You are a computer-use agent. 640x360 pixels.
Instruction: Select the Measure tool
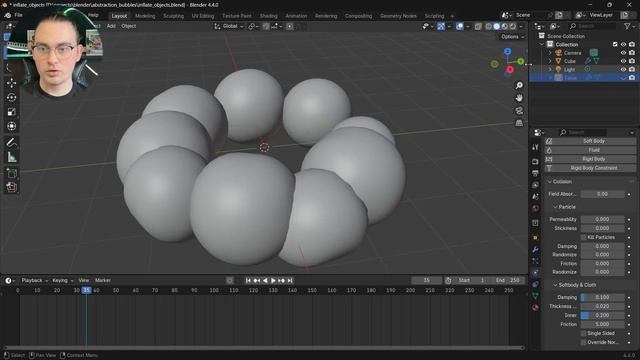point(11,157)
